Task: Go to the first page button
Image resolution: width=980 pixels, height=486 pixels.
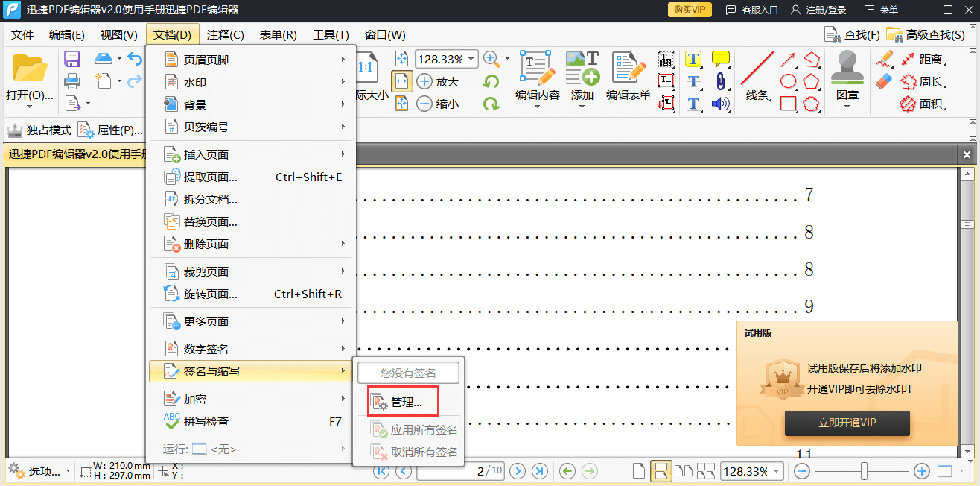Action: click(381, 471)
